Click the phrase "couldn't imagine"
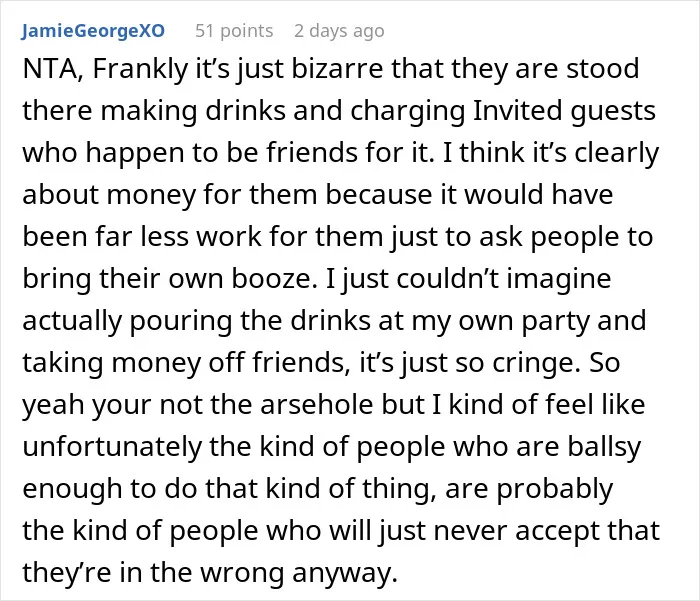 point(504,278)
